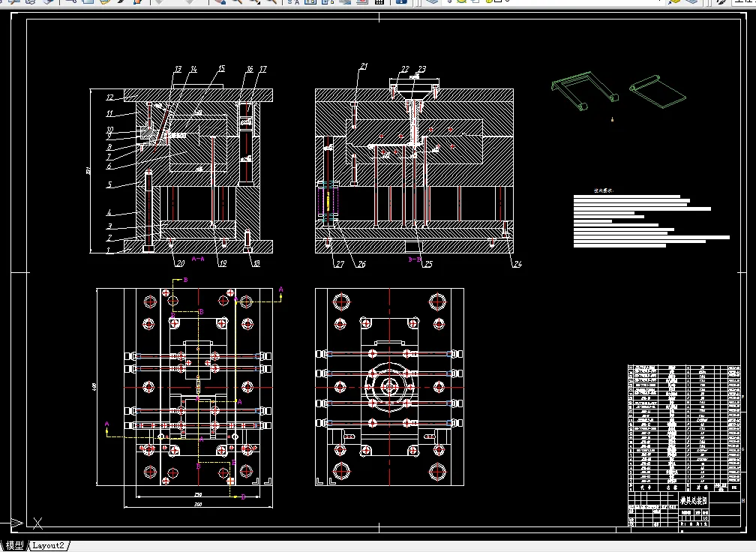Select the 250 width dimension text
The width and height of the screenshot is (756, 552).
[x=198, y=494]
